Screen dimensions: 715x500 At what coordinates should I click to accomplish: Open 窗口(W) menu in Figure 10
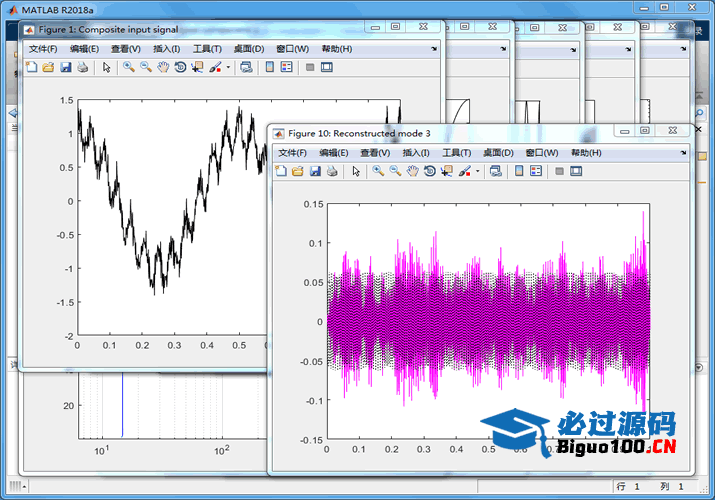542,153
